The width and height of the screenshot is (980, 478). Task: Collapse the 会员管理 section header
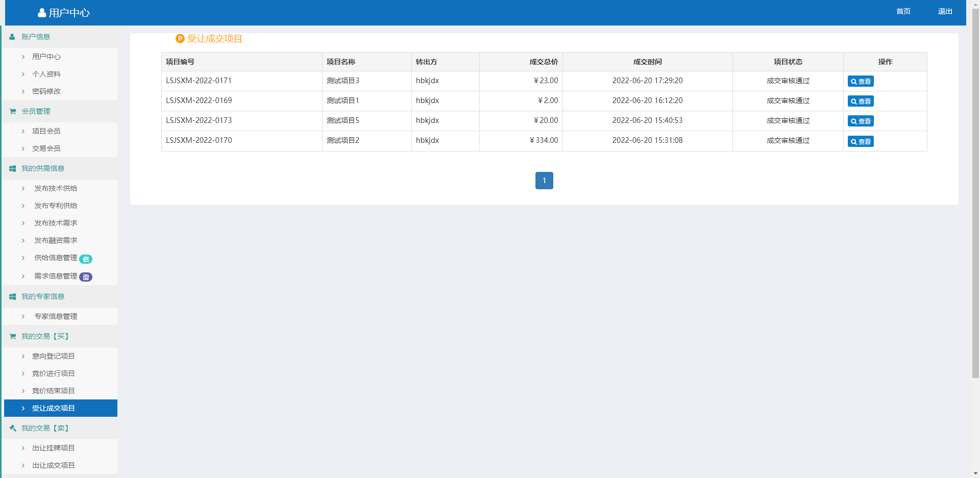coord(60,111)
